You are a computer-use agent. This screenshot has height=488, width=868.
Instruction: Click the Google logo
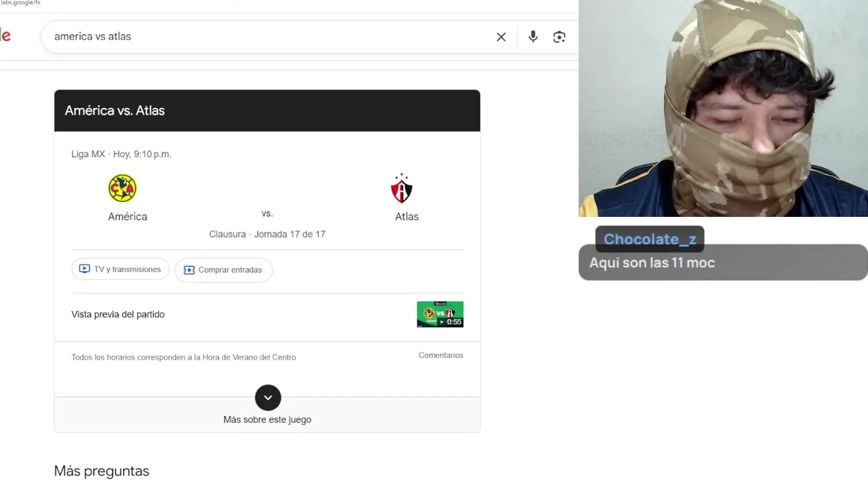5,36
